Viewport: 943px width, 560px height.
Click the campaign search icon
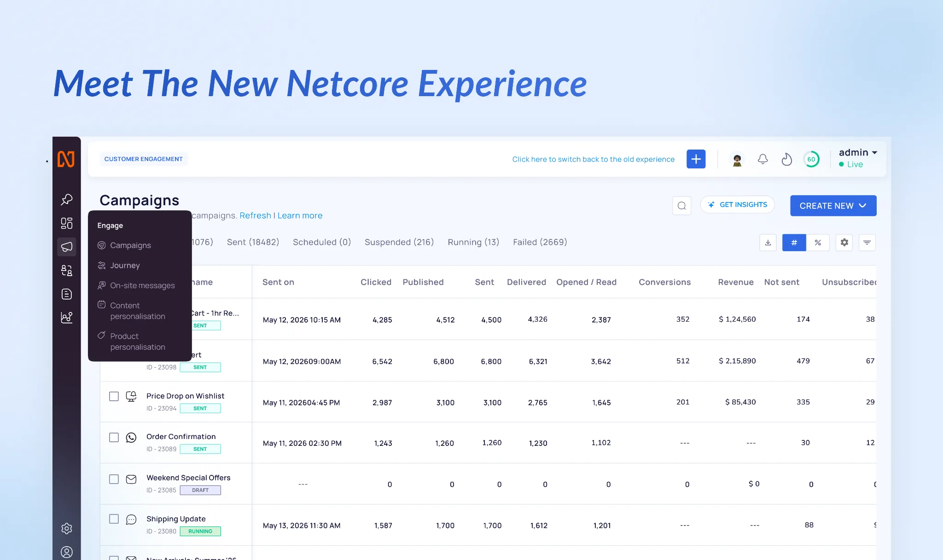(x=682, y=206)
